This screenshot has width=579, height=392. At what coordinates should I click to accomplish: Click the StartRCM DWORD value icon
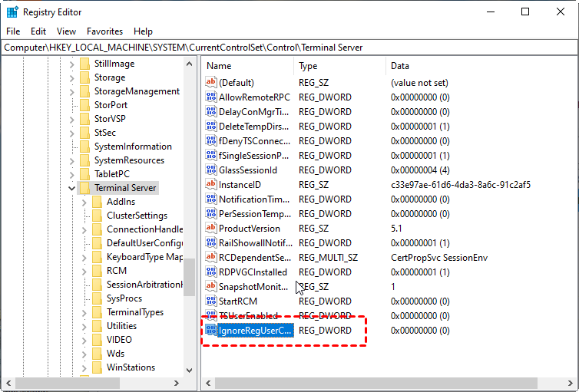211,301
